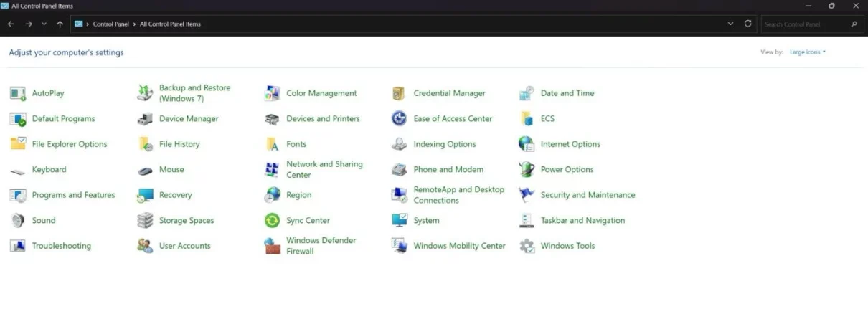Select the Keyboard icon
Image resolution: width=868 pixels, height=314 pixels.
[x=18, y=170]
